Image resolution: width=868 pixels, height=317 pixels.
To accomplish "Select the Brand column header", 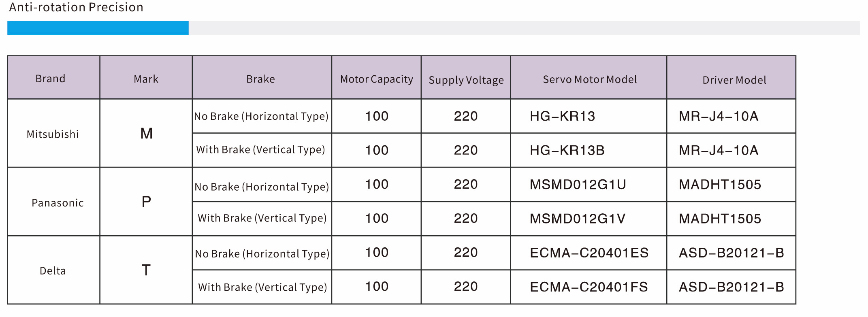I will pyautogui.click(x=50, y=79).
